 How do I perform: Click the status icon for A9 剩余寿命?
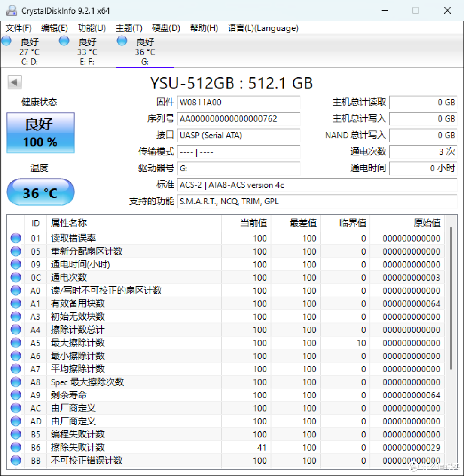point(16,394)
